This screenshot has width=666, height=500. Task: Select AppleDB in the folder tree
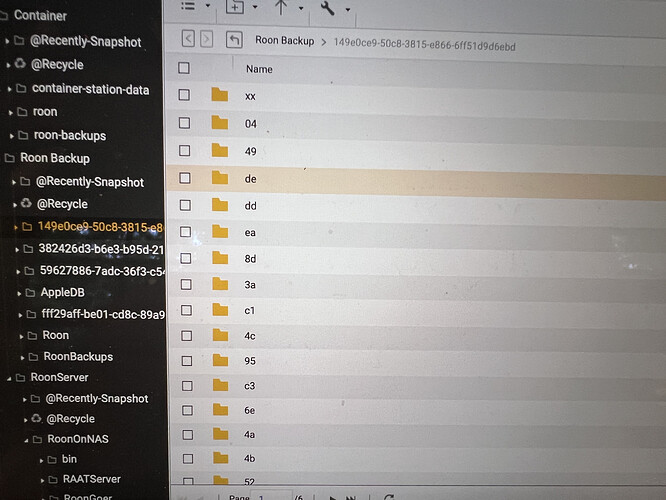point(62,292)
